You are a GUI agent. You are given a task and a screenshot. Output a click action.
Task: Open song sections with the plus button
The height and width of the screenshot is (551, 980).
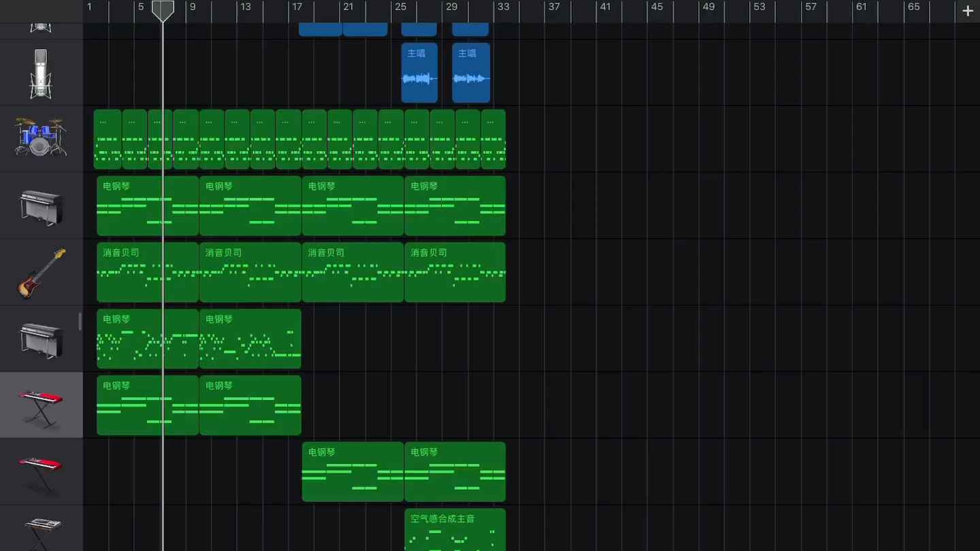click(968, 11)
